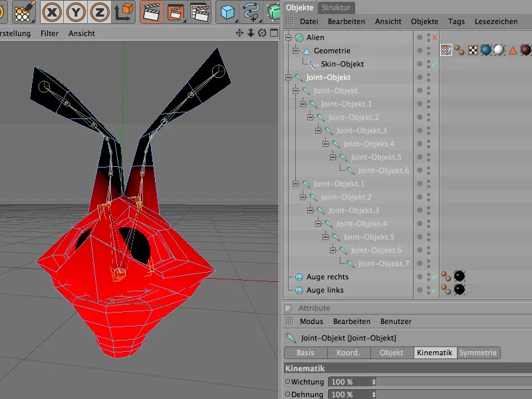The height and width of the screenshot is (399, 532).
Task: Select the white material tag on Geometrie
Action: tap(499, 50)
